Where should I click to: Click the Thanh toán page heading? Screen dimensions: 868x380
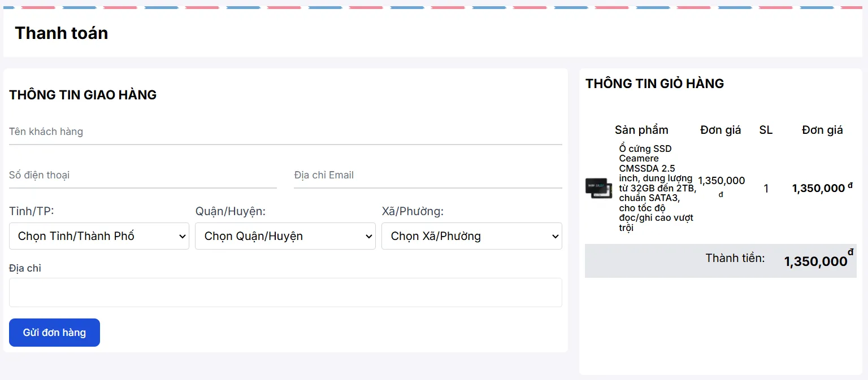click(62, 33)
